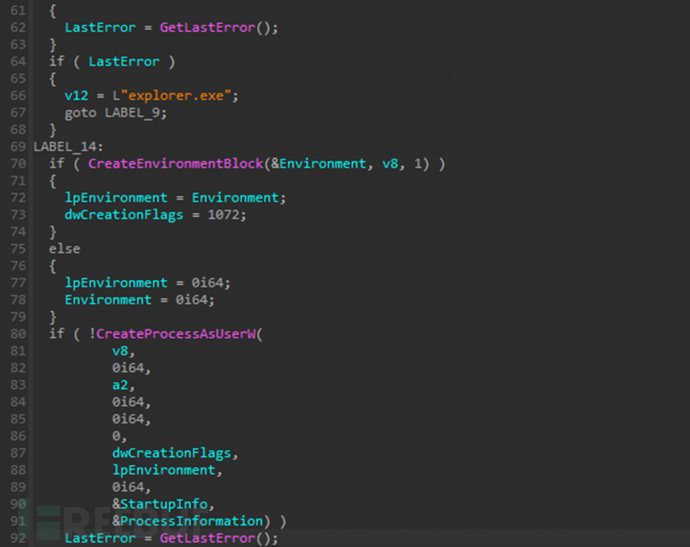Click line number 80 in gutter
Image resolution: width=690 pixels, height=547 pixels.
coord(17,333)
